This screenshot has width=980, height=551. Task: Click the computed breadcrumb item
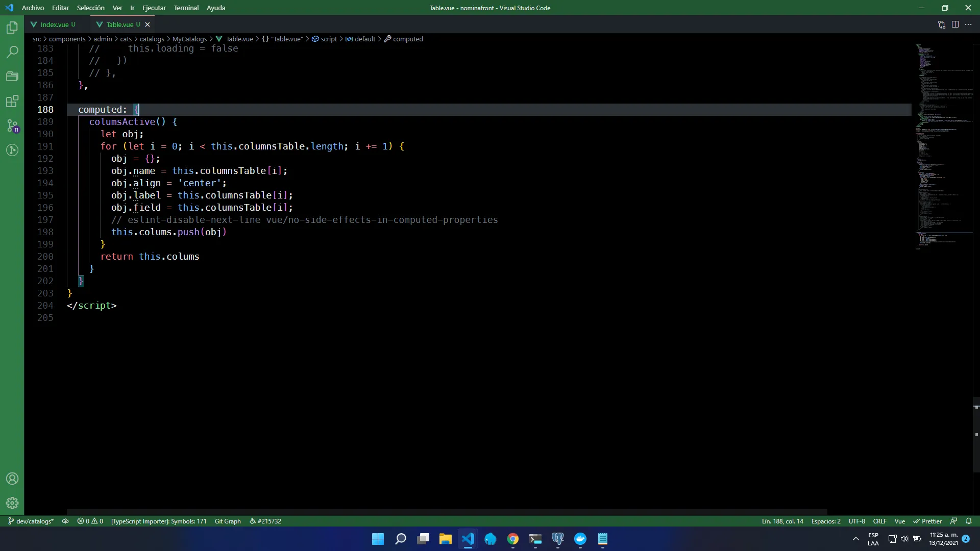pyautogui.click(x=407, y=39)
